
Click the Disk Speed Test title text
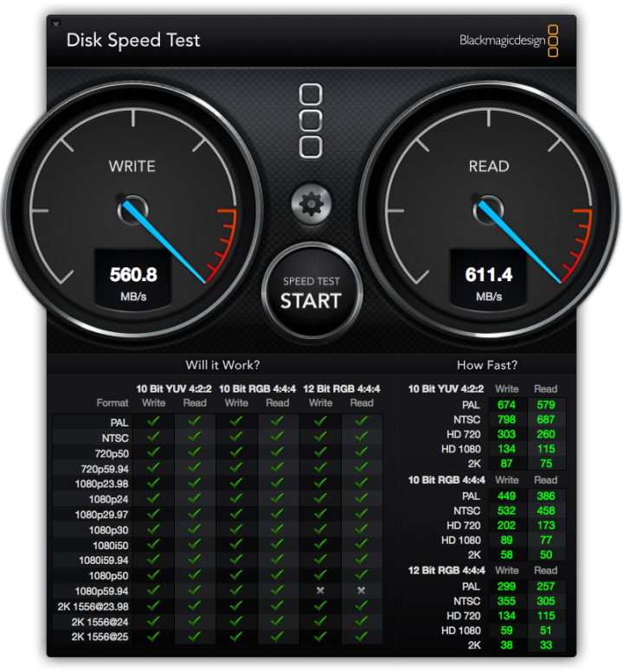(x=133, y=41)
